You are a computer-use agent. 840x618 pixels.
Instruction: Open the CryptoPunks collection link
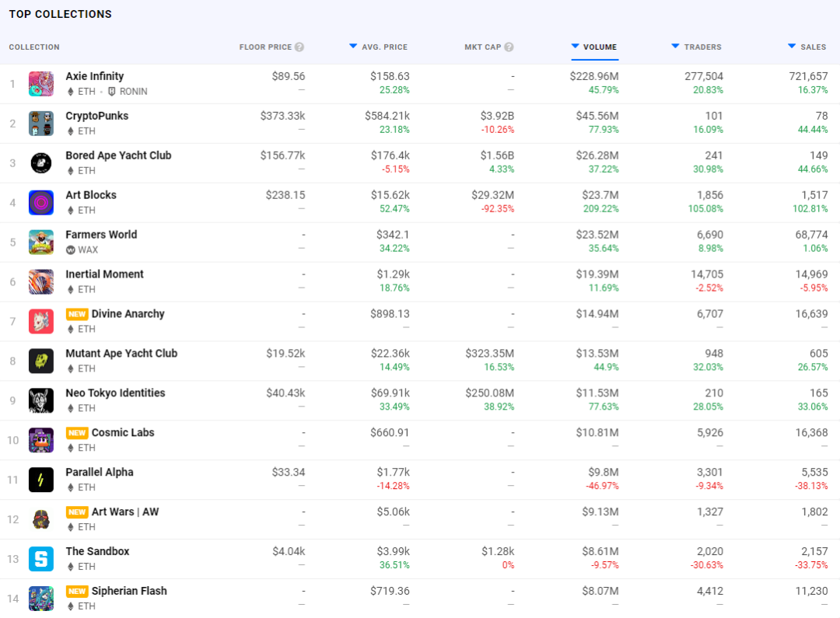97,116
